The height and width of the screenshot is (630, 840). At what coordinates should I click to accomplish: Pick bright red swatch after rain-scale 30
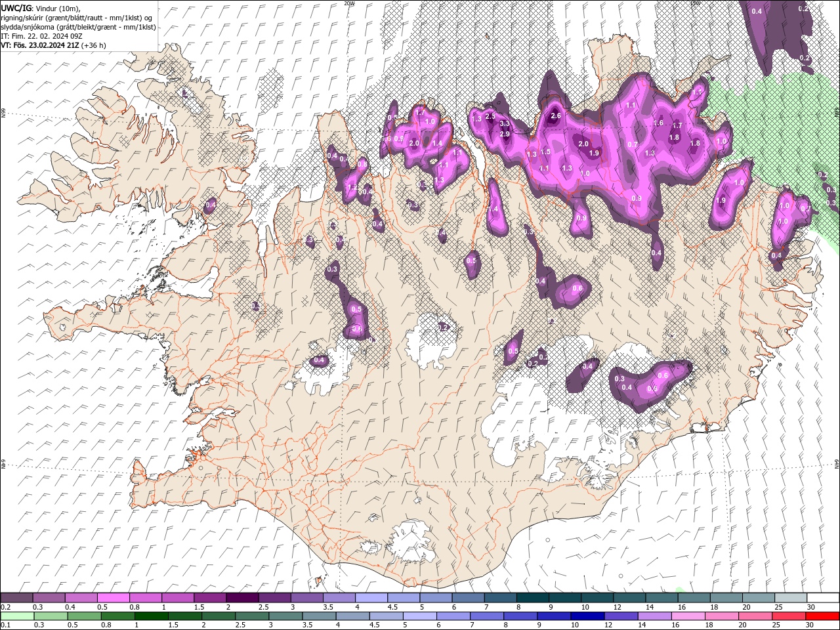pos(822,616)
